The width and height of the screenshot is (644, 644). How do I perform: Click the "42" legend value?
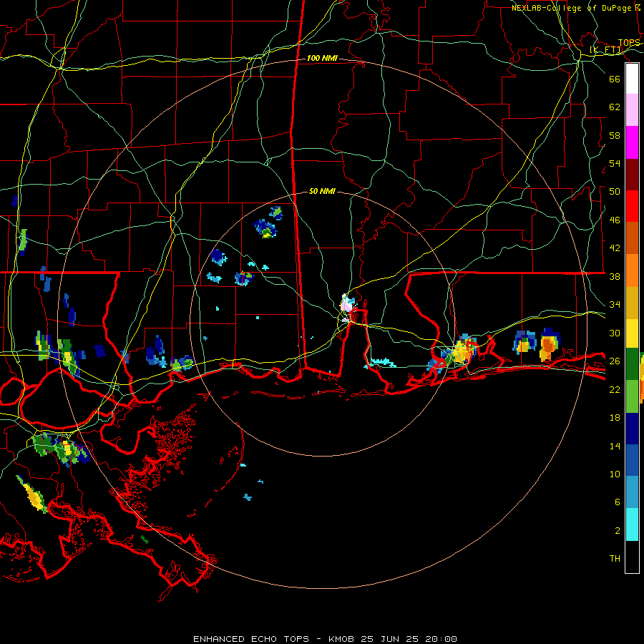tap(615, 248)
